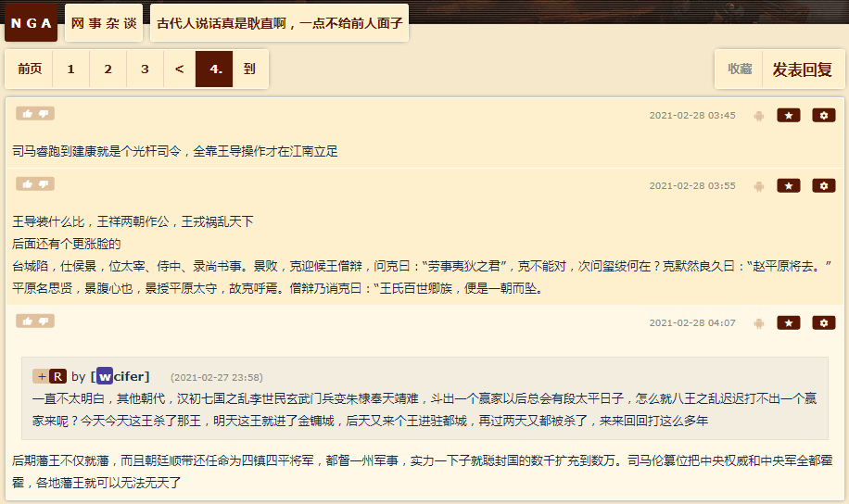Thumbs-up the 04:07 post

(28, 321)
